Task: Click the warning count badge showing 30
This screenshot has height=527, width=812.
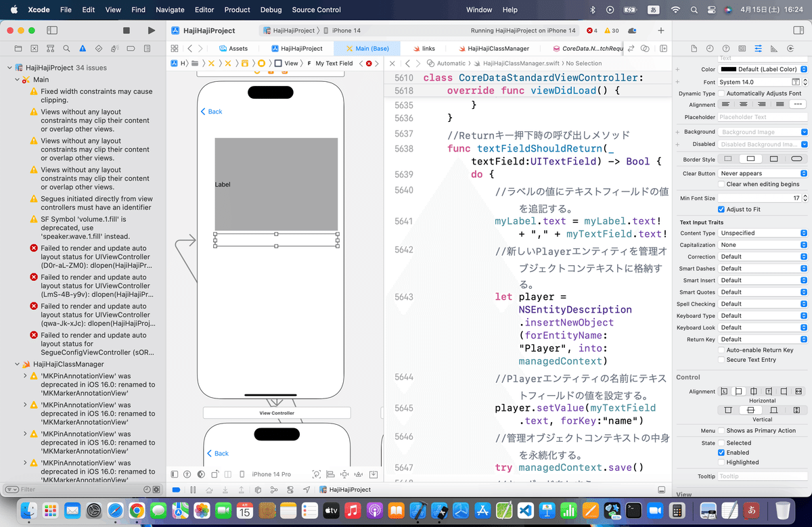Action: click(612, 30)
